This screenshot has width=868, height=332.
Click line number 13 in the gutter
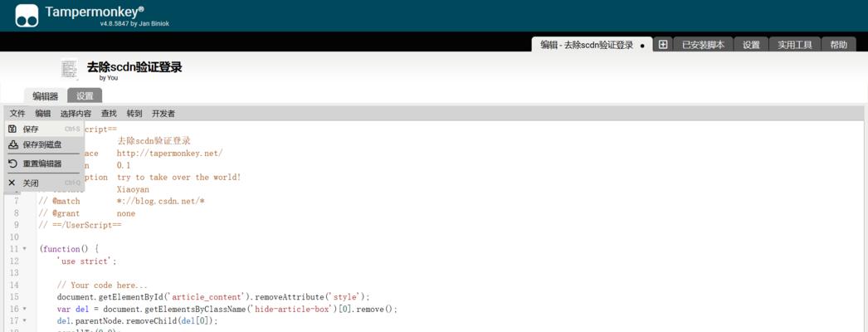14,273
